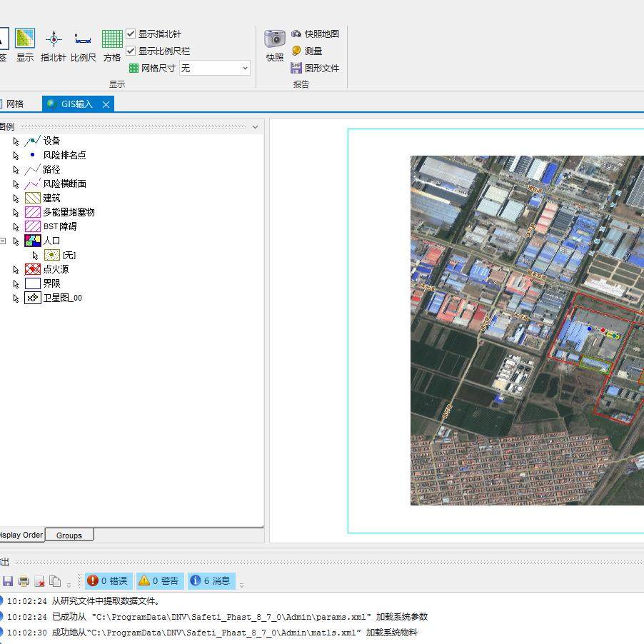Collapse the 人口 tree node
This screenshot has width=644, height=644.
[x=3, y=241]
